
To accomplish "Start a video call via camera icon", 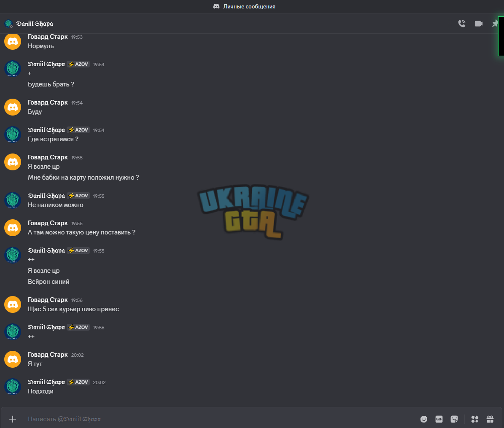I will pos(479,24).
